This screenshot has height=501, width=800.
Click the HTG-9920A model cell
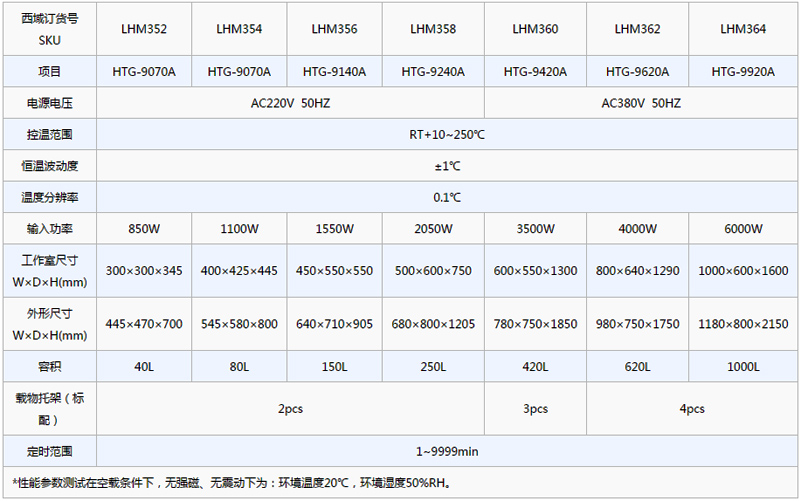point(743,72)
